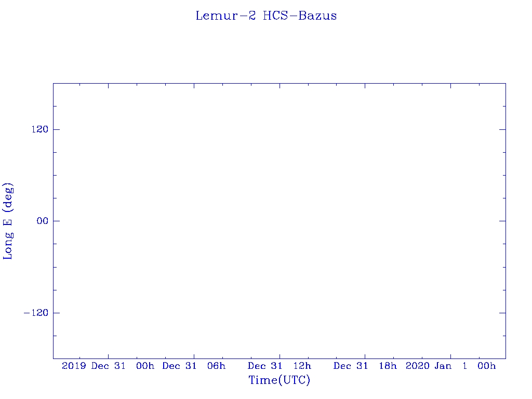The width and height of the screenshot is (532, 399).
Task: Select the "Long E (deg)" y-axis label
Action: click(x=8, y=221)
